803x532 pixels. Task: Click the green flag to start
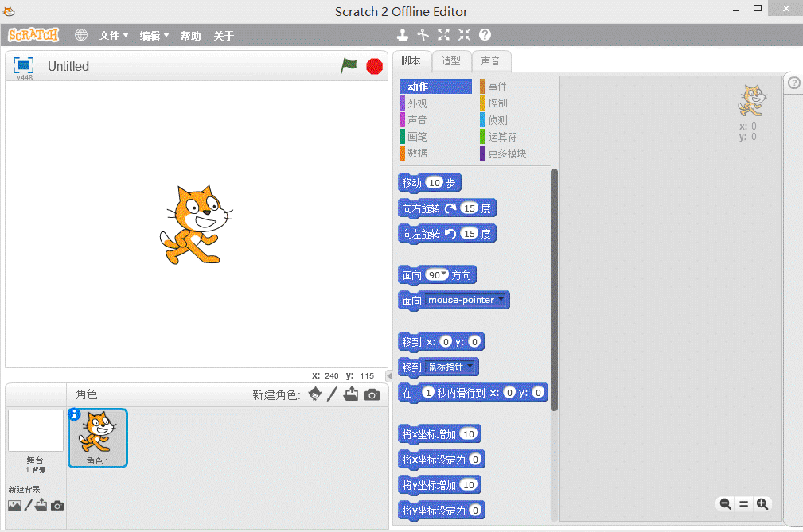tap(349, 65)
